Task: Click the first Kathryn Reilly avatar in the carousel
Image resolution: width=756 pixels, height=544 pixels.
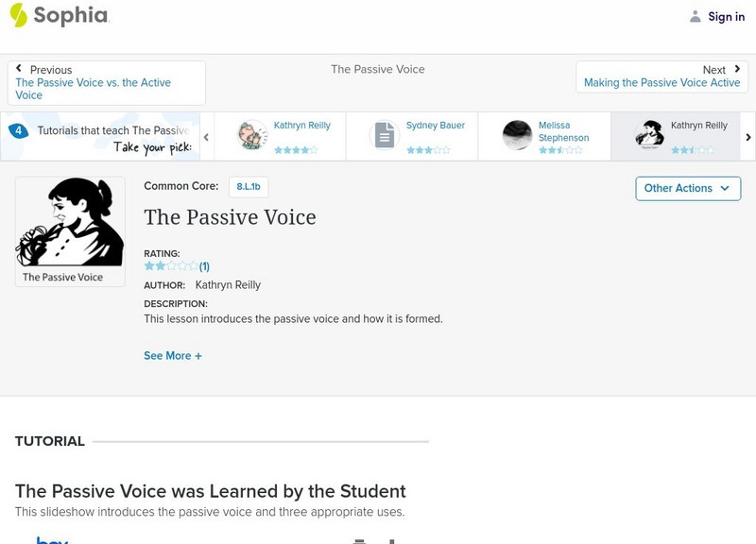Action: point(252,135)
